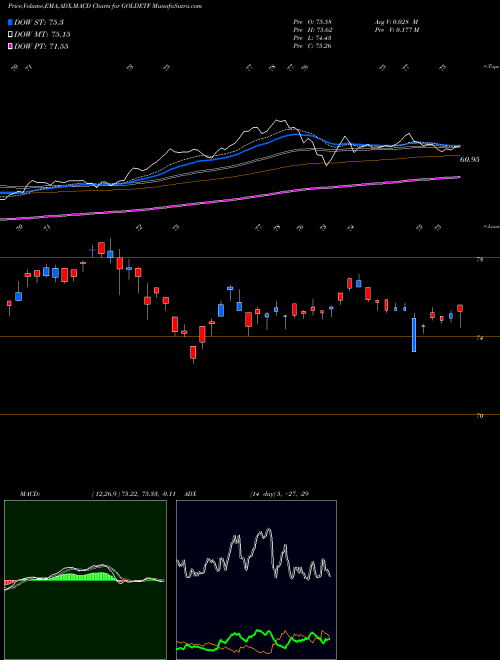Click the 'Pre V: 0.177 M' value
Screen dimensions: 500x660
[x=396, y=30]
